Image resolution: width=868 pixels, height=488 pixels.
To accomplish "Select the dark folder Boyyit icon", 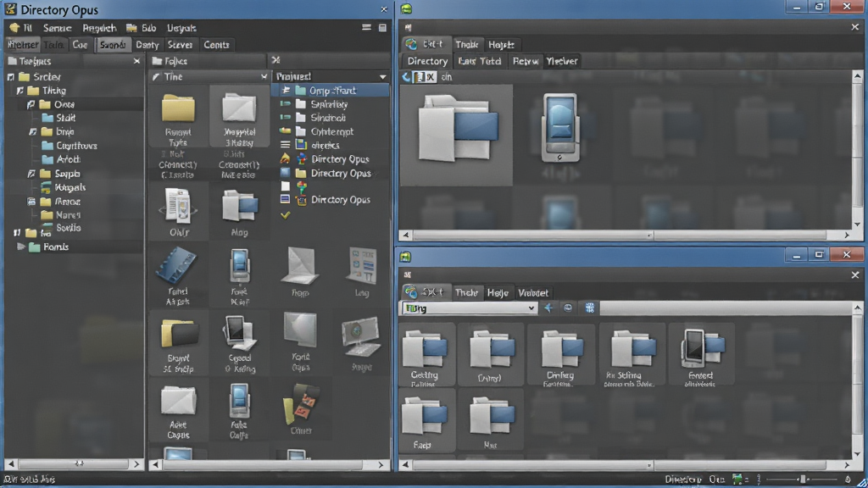I will tap(179, 334).
